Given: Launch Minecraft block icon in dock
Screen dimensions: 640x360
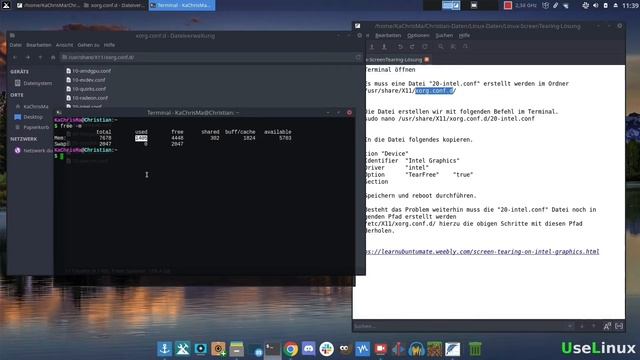Looking at the screenshot, I should [x=434, y=349].
